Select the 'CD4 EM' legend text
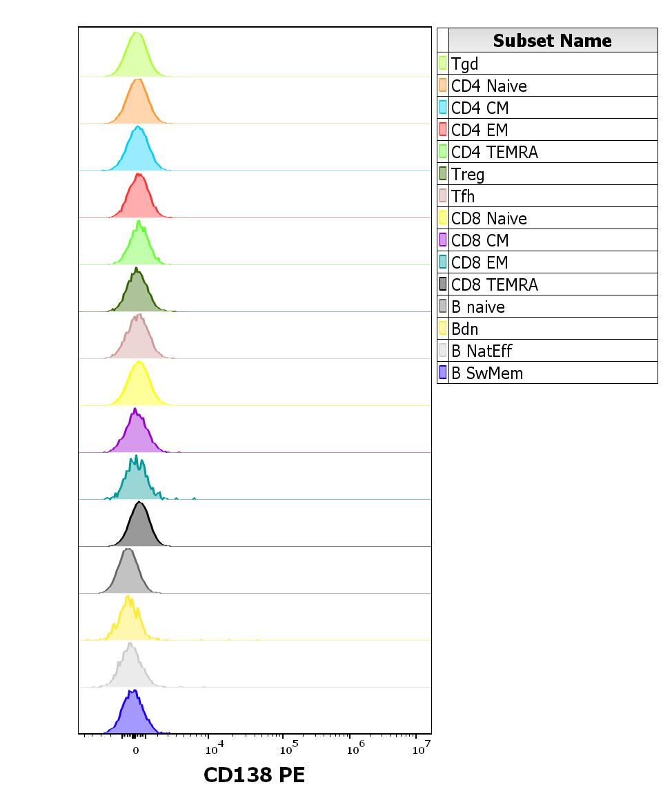The image size is (672, 796). click(480, 130)
